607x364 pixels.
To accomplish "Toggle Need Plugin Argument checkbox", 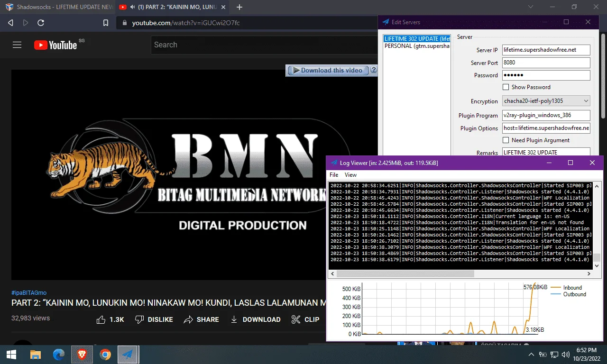I will 506,140.
